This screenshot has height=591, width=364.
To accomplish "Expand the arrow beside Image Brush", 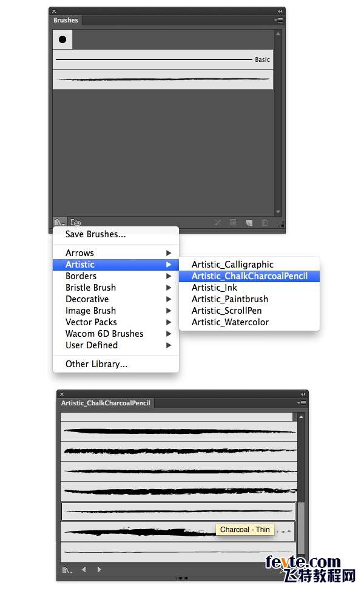I will (x=169, y=311).
